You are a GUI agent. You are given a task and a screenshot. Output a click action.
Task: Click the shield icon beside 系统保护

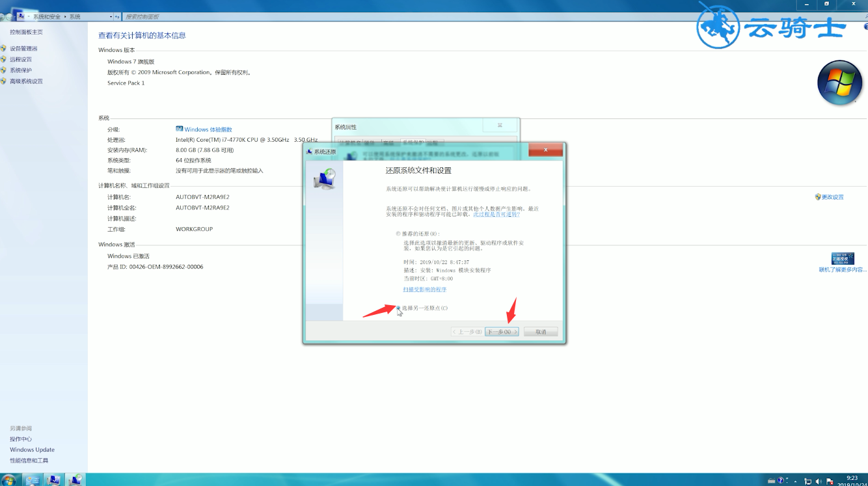click(3, 70)
